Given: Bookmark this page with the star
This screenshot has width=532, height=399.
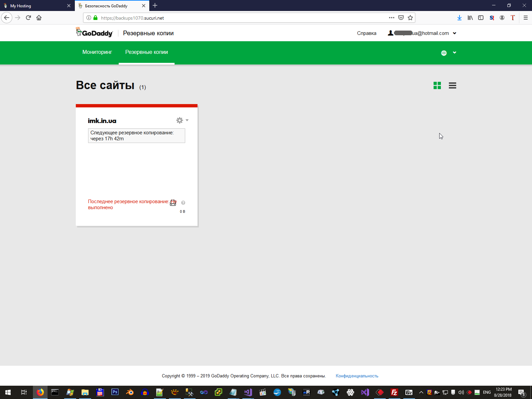Looking at the screenshot, I should (x=410, y=18).
